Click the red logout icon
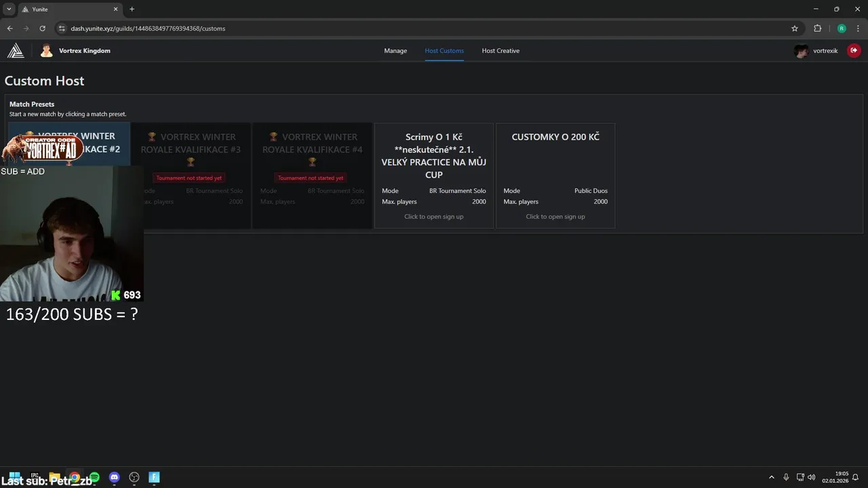 (x=854, y=50)
